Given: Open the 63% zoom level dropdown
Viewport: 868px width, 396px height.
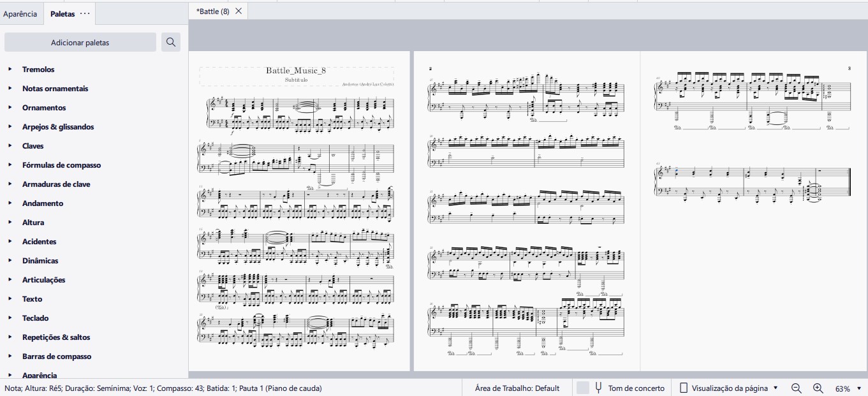Looking at the screenshot, I should pyautogui.click(x=848, y=388).
